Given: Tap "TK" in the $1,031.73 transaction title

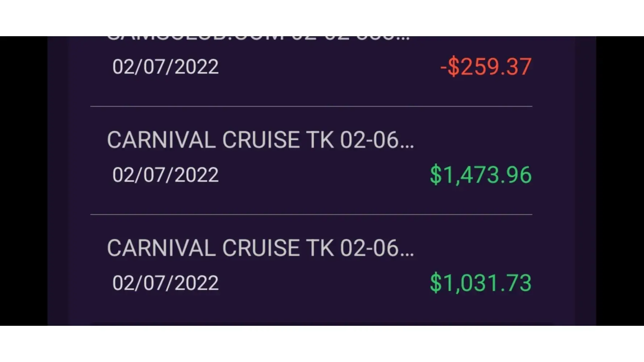Looking at the screenshot, I should coord(320,248).
